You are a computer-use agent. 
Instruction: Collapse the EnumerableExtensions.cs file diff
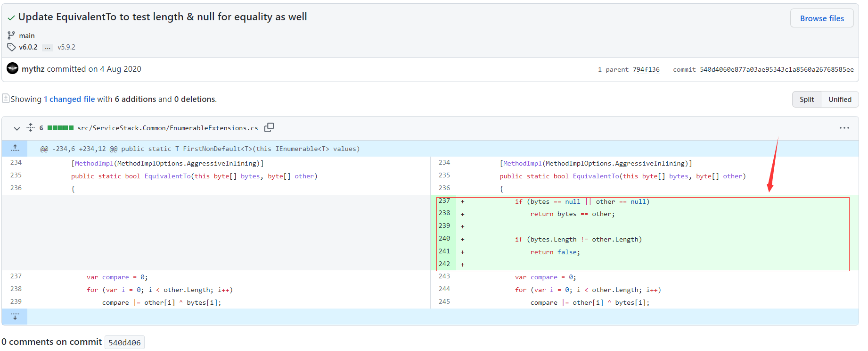(x=17, y=128)
